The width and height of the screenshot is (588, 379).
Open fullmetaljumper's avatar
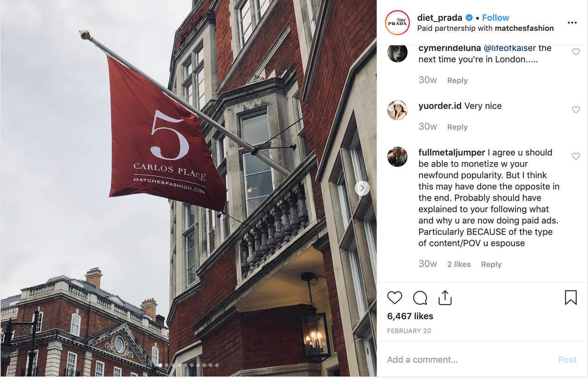[397, 157]
